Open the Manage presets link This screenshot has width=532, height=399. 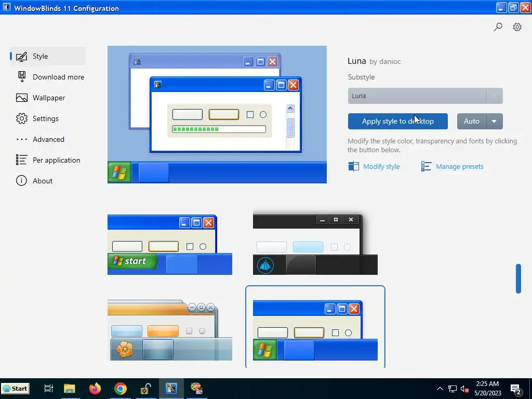click(x=459, y=167)
